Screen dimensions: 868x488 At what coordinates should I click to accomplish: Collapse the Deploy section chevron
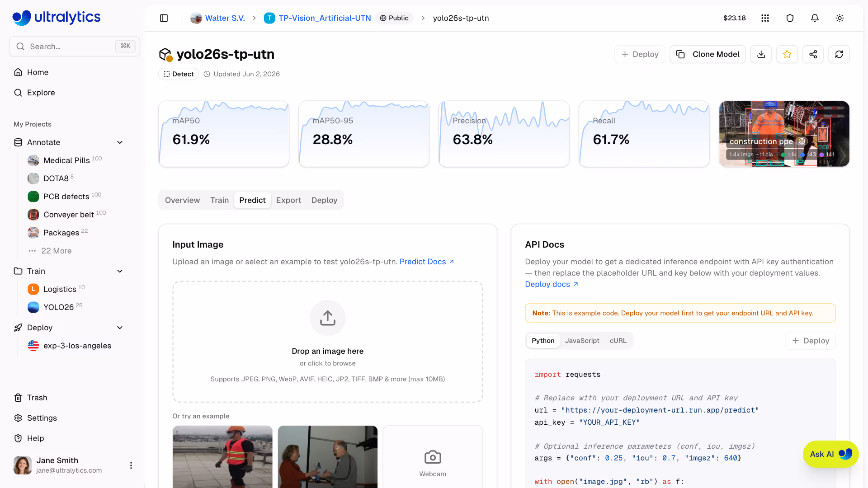(120, 328)
